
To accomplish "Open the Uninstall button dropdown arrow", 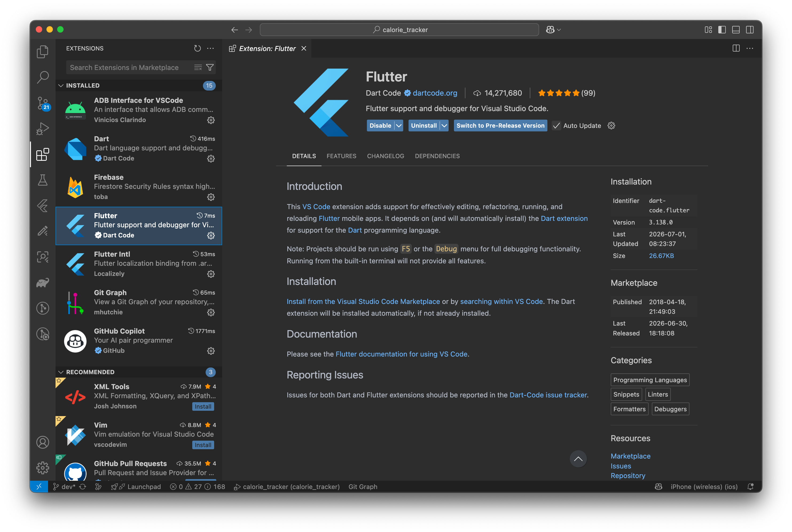I will click(444, 126).
